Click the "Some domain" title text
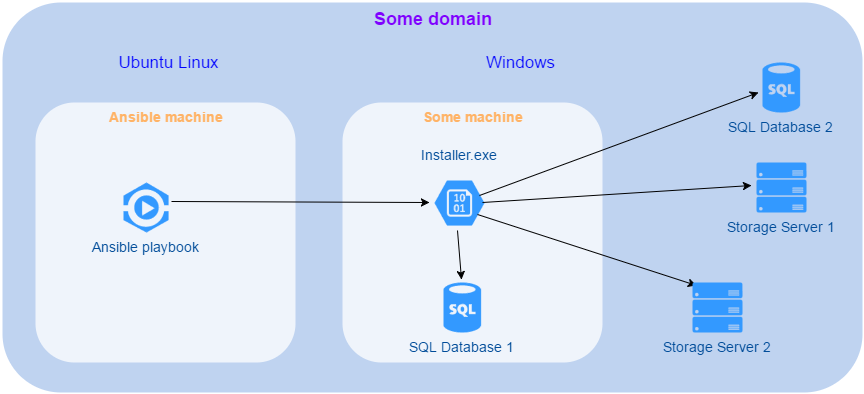Image resolution: width=864 pixels, height=394 pixels. [433, 19]
